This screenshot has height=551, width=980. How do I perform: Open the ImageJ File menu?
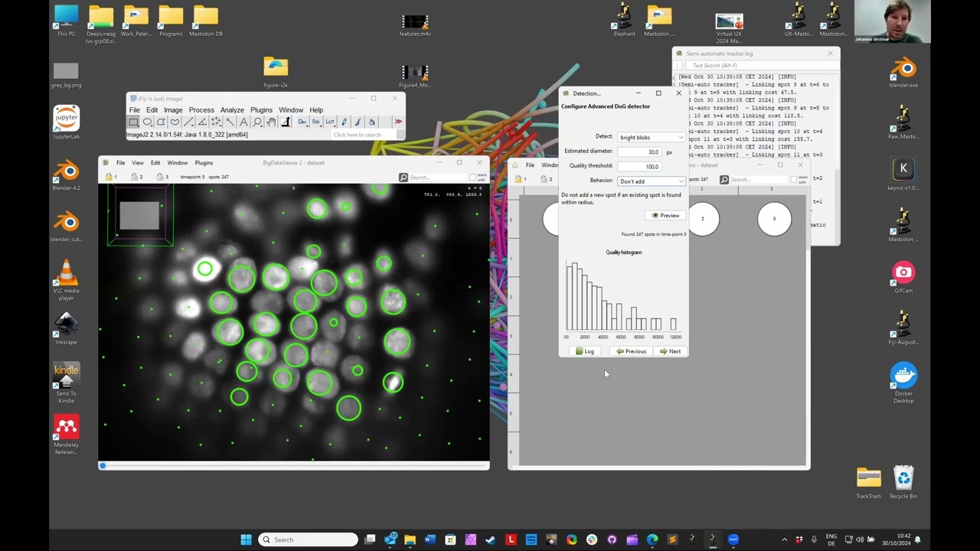(134, 110)
